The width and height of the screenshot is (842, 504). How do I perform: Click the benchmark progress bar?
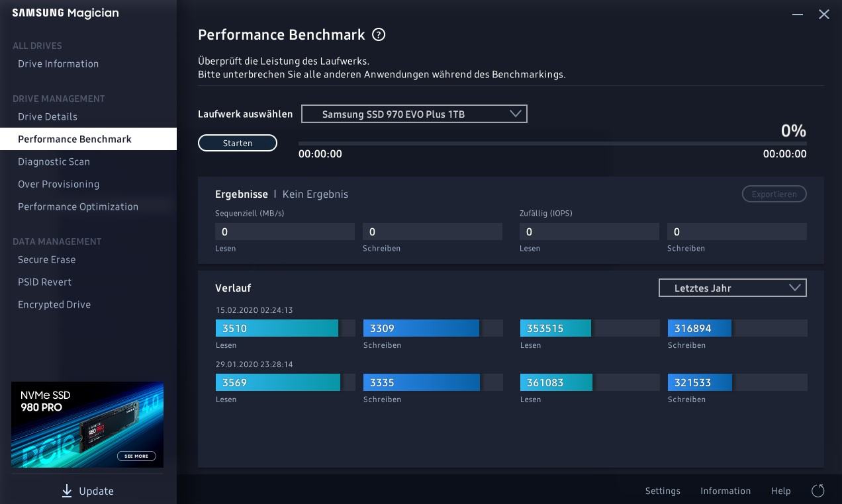[x=552, y=143]
